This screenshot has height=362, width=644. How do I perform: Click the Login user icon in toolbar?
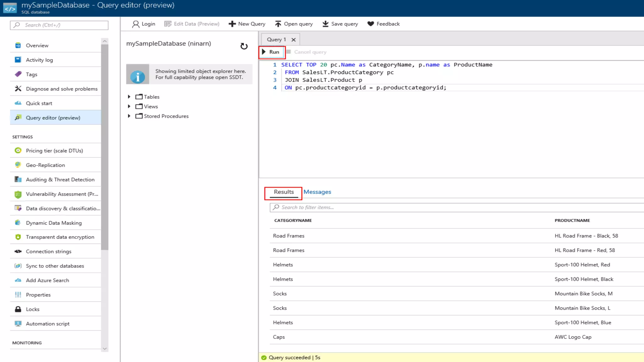point(136,24)
